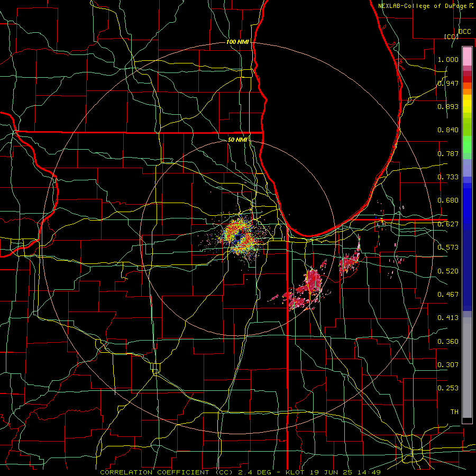Click the pink swatch on color bar

click(467, 57)
